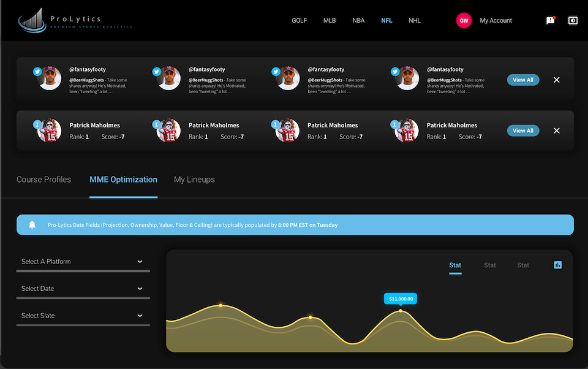This screenshot has width=588, height=369.
Task: Click the bell icon in the notice banner
Action: [32, 225]
